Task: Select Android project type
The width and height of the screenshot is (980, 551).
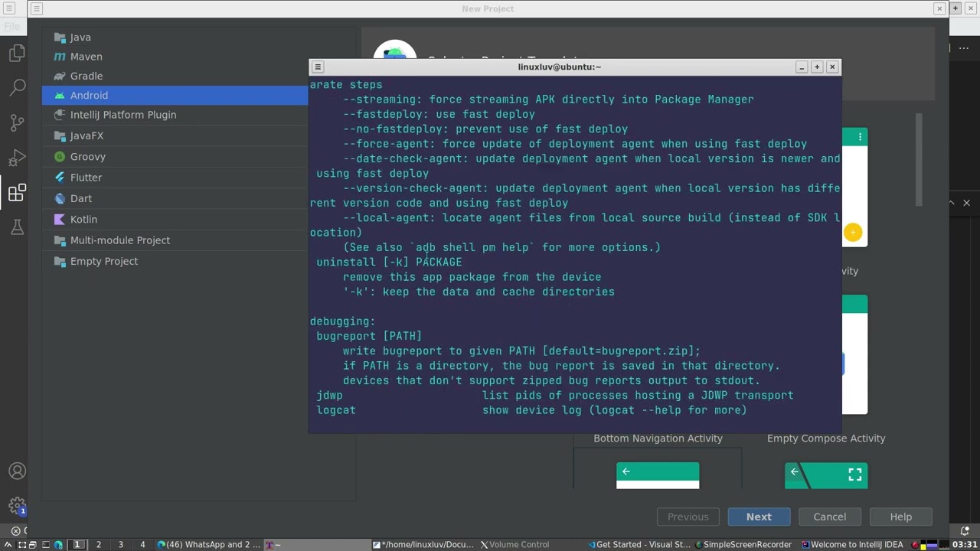Action: 175,95
